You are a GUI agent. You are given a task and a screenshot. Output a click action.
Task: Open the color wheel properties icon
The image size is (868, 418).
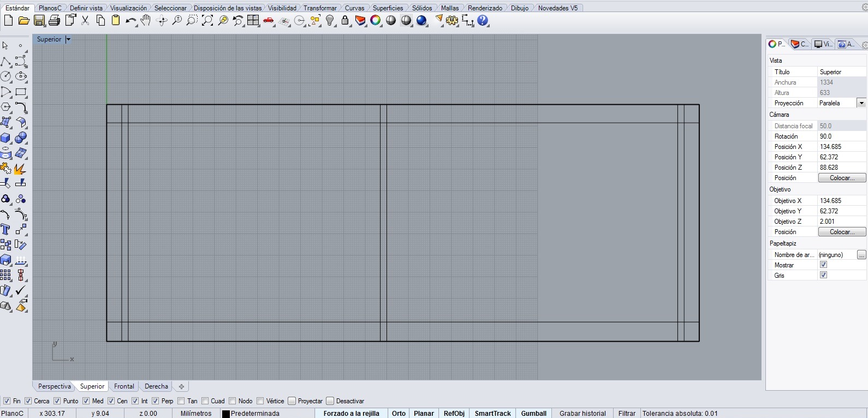[376, 21]
